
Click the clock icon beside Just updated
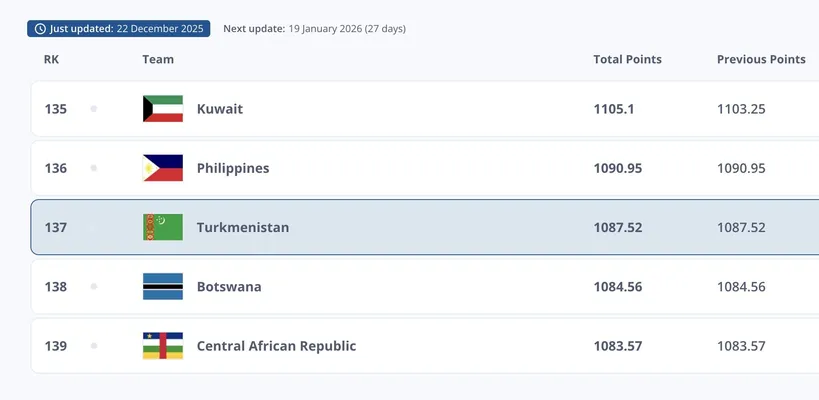pyautogui.click(x=40, y=29)
